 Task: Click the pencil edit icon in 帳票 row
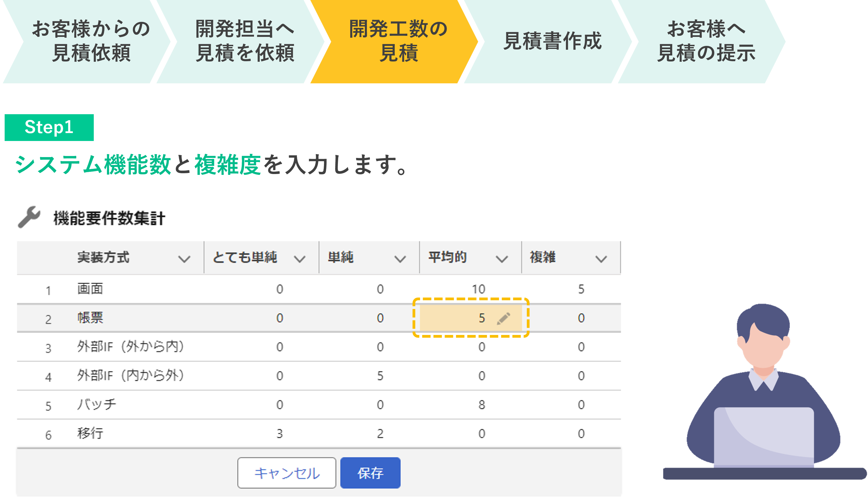(503, 319)
